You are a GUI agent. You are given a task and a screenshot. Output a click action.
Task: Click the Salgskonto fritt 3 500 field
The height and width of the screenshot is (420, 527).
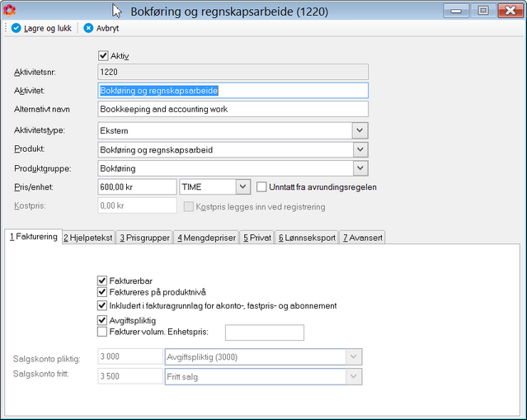click(x=130, y=376)
